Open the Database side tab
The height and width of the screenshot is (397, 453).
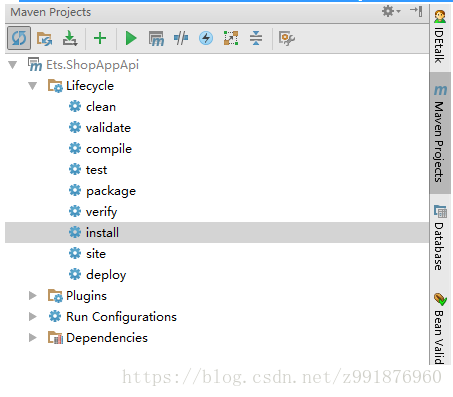tap(440, 237)
